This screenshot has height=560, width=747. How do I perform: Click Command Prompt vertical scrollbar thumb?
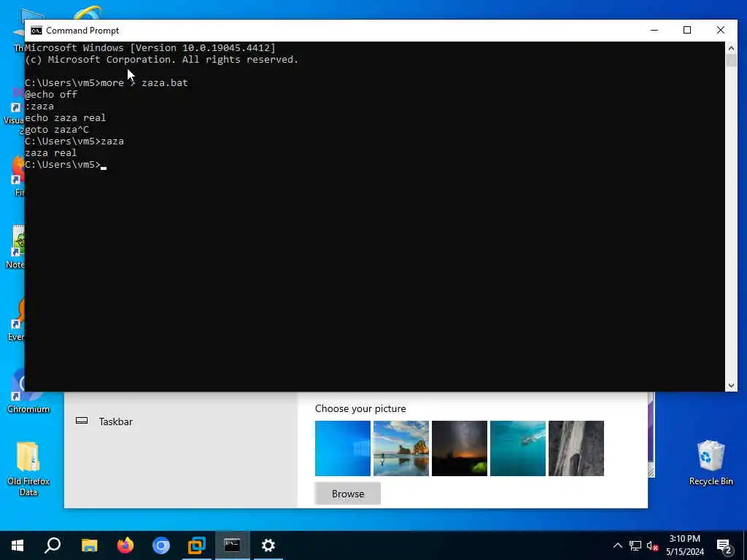tap(731, 60)
